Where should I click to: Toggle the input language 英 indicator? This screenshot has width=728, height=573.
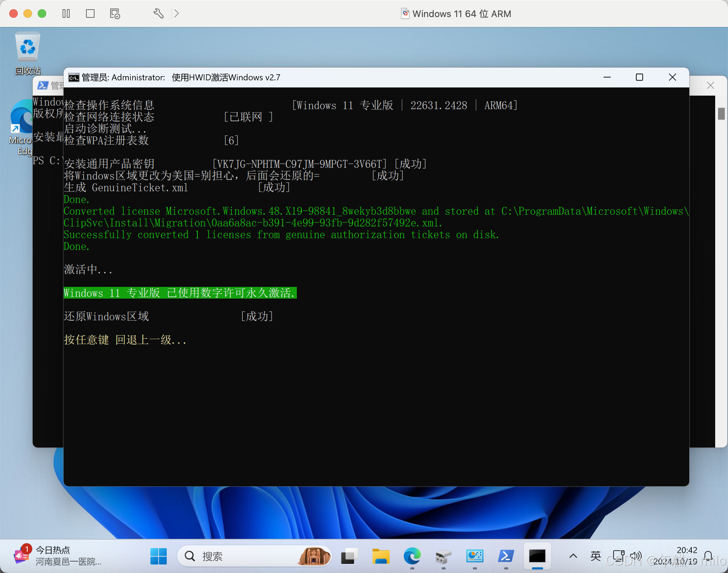596,556
